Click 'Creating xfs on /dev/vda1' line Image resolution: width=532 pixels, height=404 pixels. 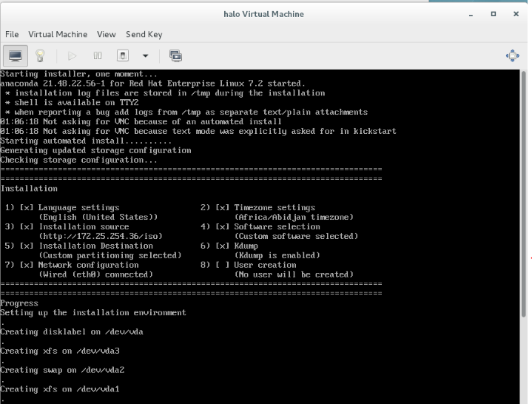60,389
